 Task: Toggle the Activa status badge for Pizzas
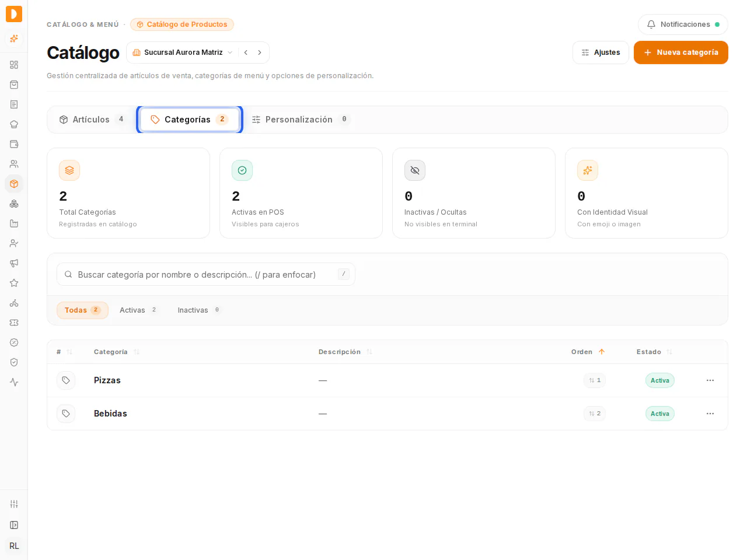[660, 380]
